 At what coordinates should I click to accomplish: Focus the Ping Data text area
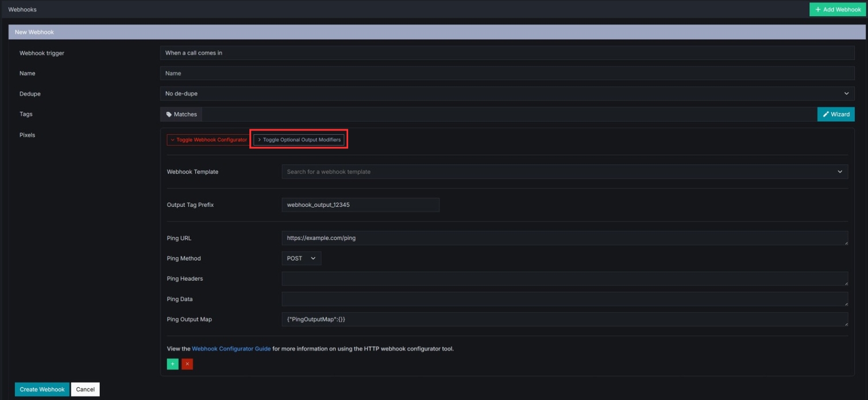click(x=565, y=299)
